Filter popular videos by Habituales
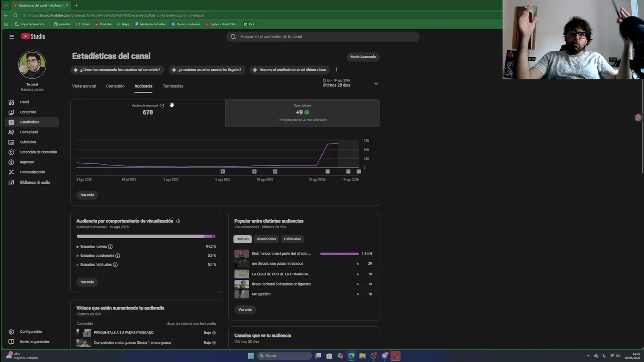The image size is (644, 362). 292,239
